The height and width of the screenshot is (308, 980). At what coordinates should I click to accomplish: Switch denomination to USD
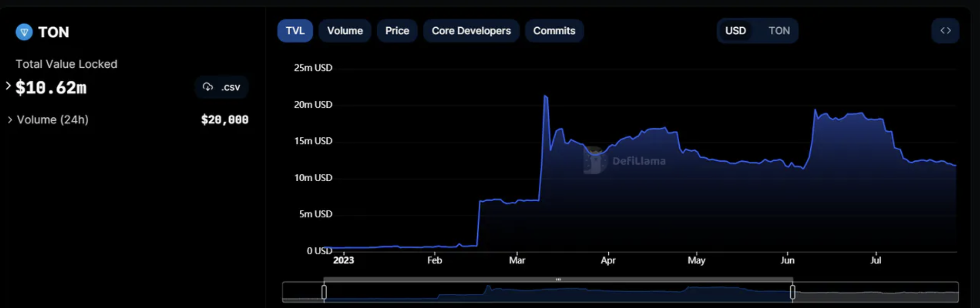pos(735,31)
